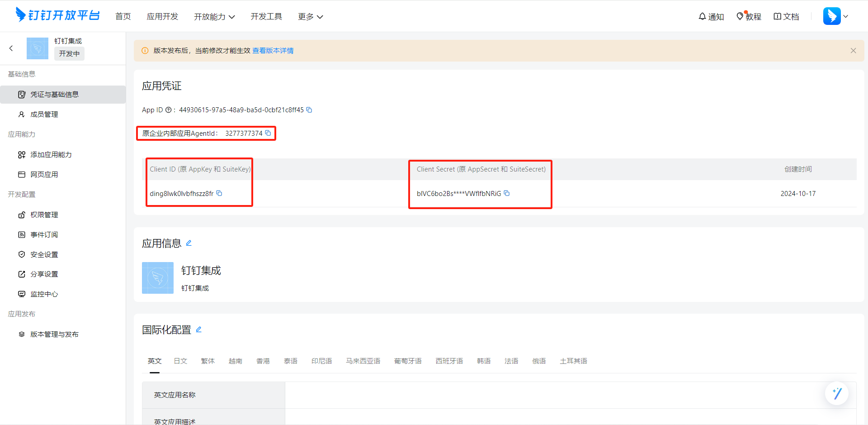The width and height of the screenshot is (868, 425).
Task: Switch to the 繁体 language tab
Action: click(x=208, y=361)
